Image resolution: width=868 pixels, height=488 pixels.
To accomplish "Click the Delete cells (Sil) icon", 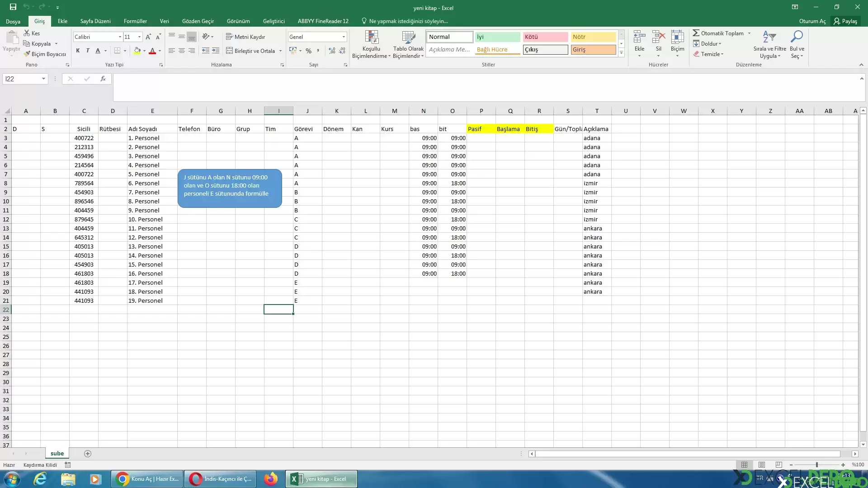I will tap(659, 37).
